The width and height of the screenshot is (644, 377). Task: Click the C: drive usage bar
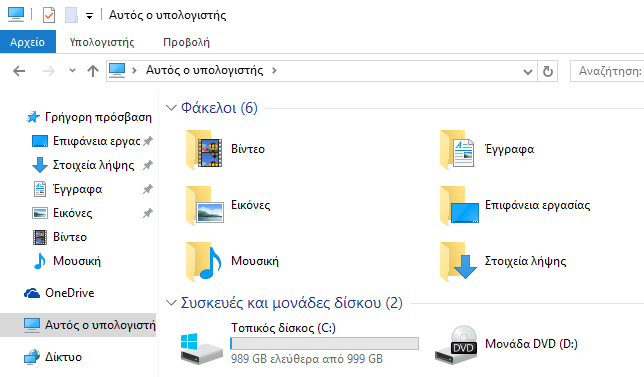point(324,343)
